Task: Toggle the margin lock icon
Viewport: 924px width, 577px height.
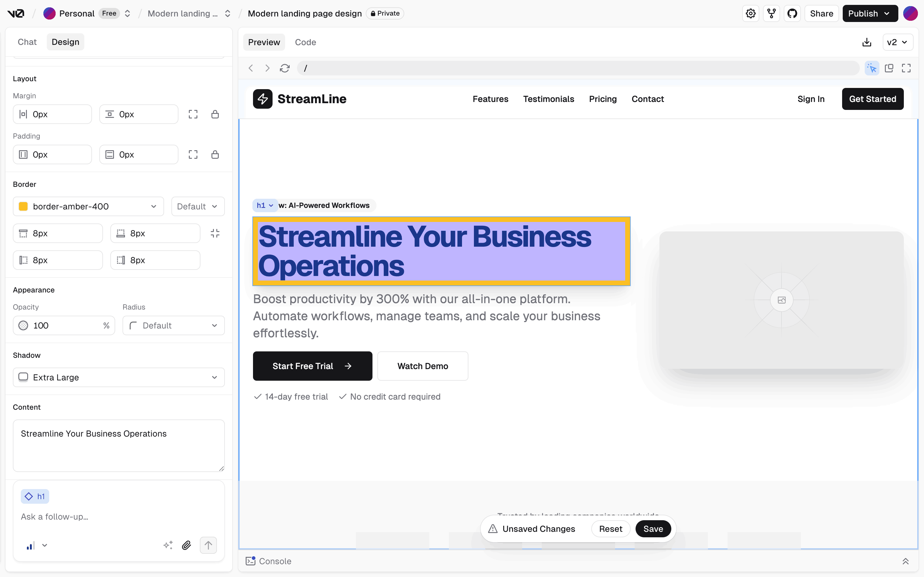Action: (215, 114)
